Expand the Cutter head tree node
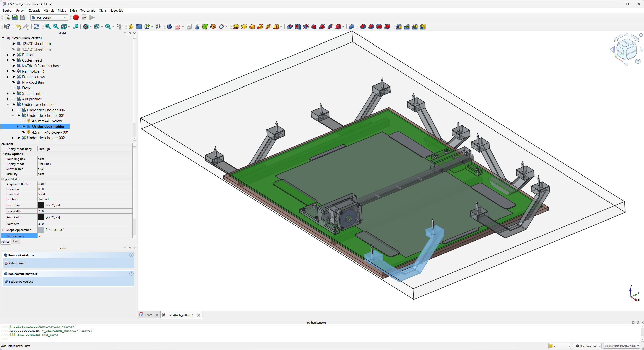644x350 pixels. (x=8, y=60)
